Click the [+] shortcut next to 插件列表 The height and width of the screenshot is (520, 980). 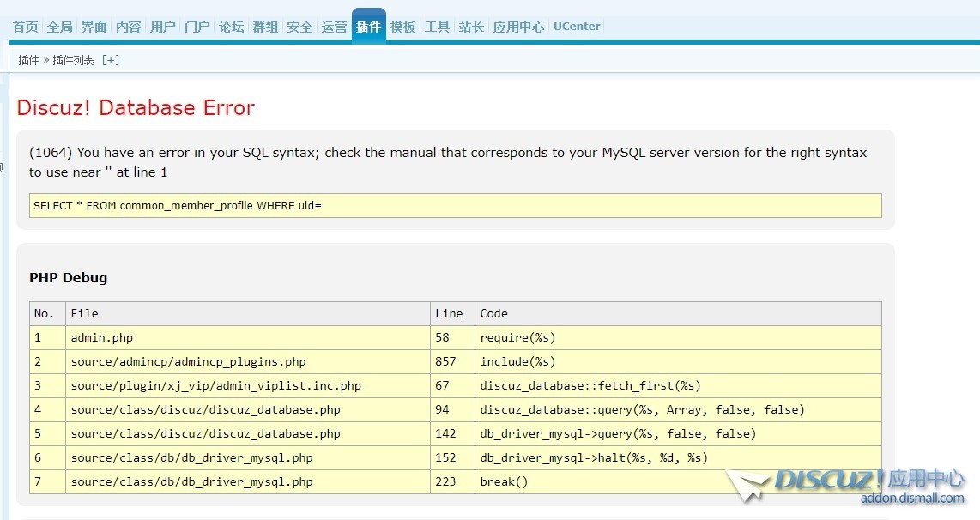111,60
